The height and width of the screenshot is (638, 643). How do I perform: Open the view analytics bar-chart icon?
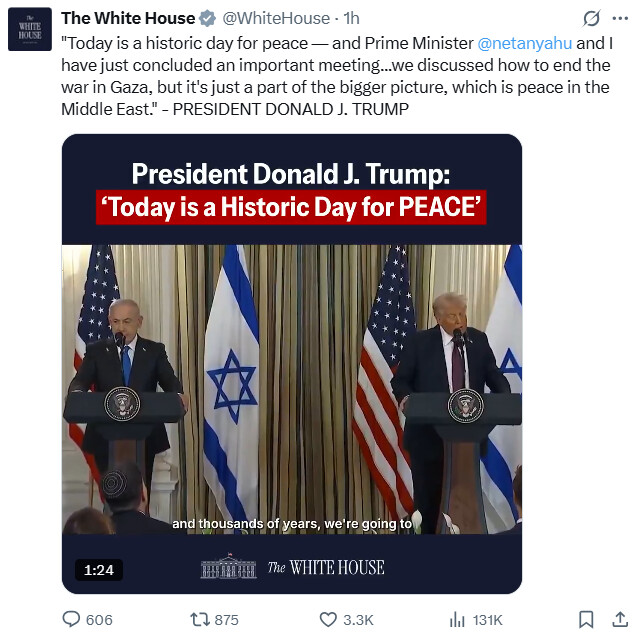click(458, 619)
